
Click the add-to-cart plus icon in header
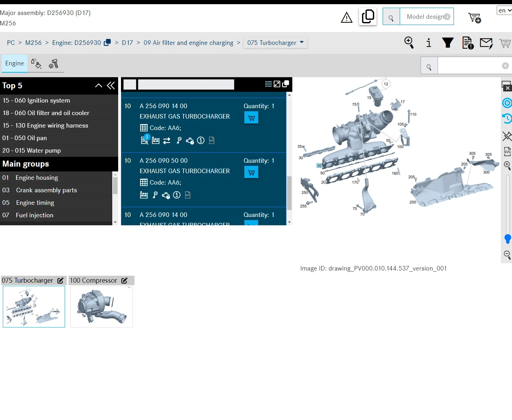point(474,18)
